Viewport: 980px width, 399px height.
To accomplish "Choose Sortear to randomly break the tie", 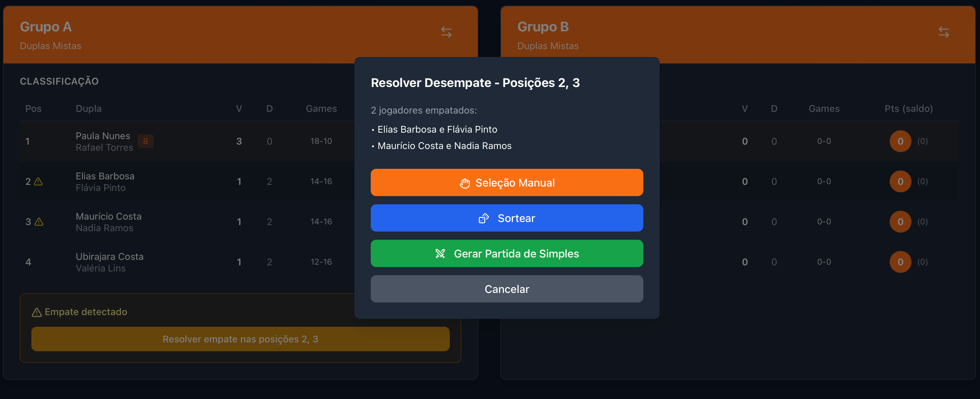I will (507, 218).
